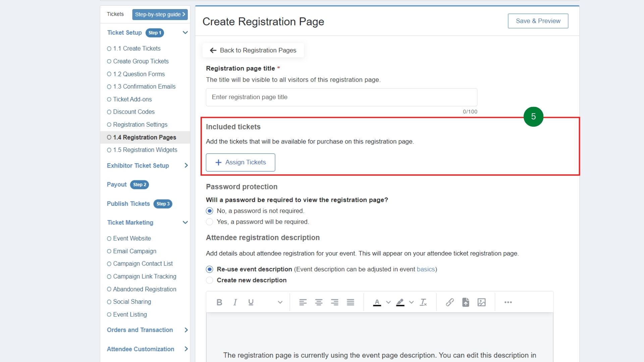The width and height of the screenshot is (644, 362).
Task: Open the 1.4 Registration Pages step
Action: pos(144,137)
